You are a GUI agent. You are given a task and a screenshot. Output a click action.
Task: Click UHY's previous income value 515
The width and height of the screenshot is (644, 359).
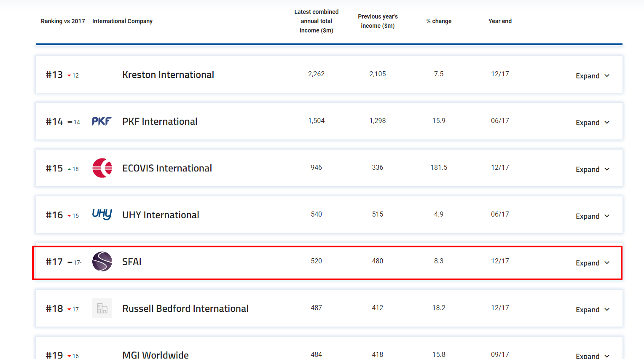(x=378, y=214)
